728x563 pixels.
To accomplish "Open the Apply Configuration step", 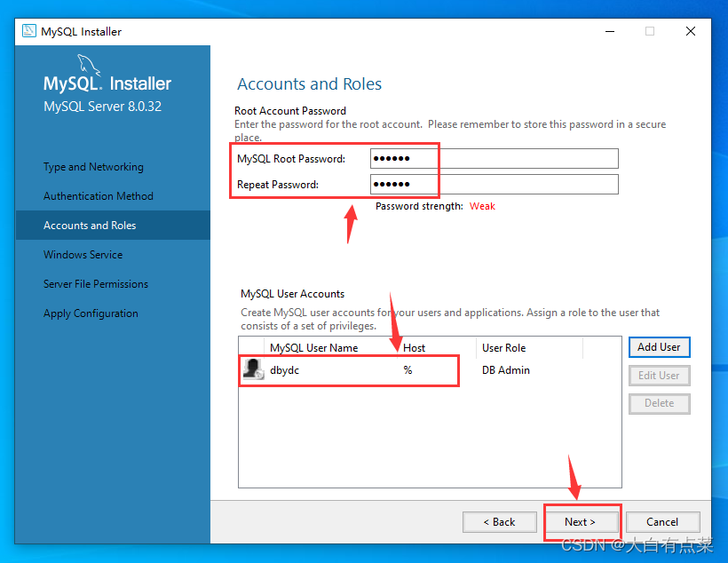I will [91, 313].
